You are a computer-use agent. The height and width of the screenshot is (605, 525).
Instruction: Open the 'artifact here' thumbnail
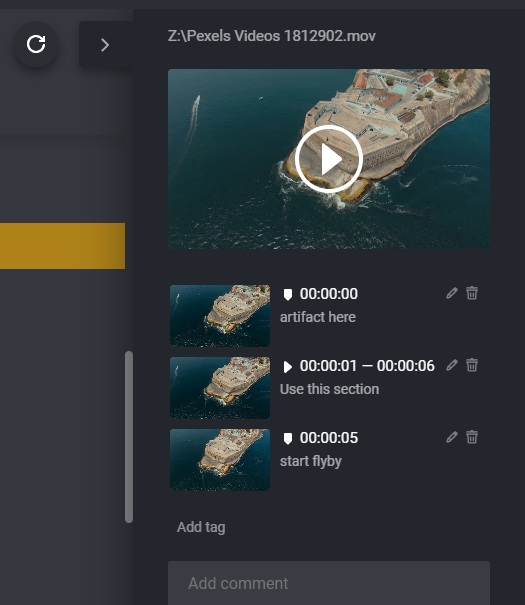point(220,316)
